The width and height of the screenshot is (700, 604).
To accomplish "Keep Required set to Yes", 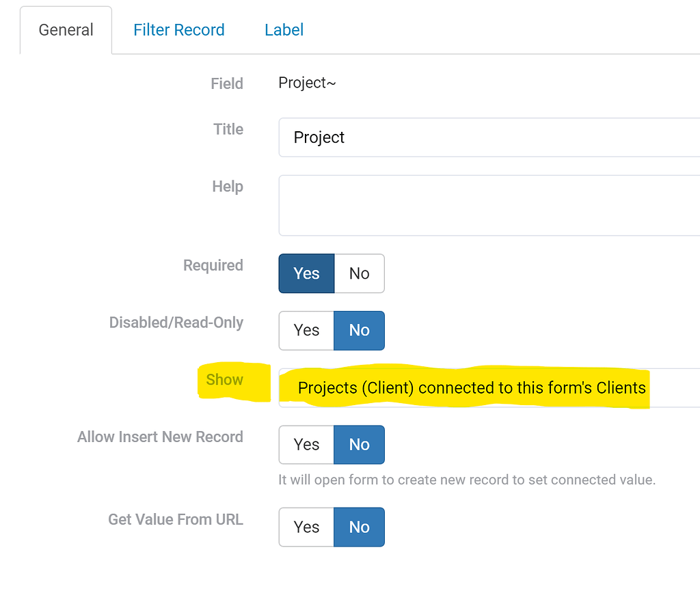I will (306, 273).
